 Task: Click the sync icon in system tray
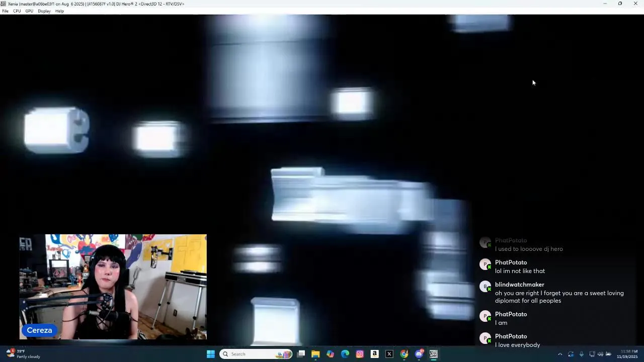(x=571, y=354)
